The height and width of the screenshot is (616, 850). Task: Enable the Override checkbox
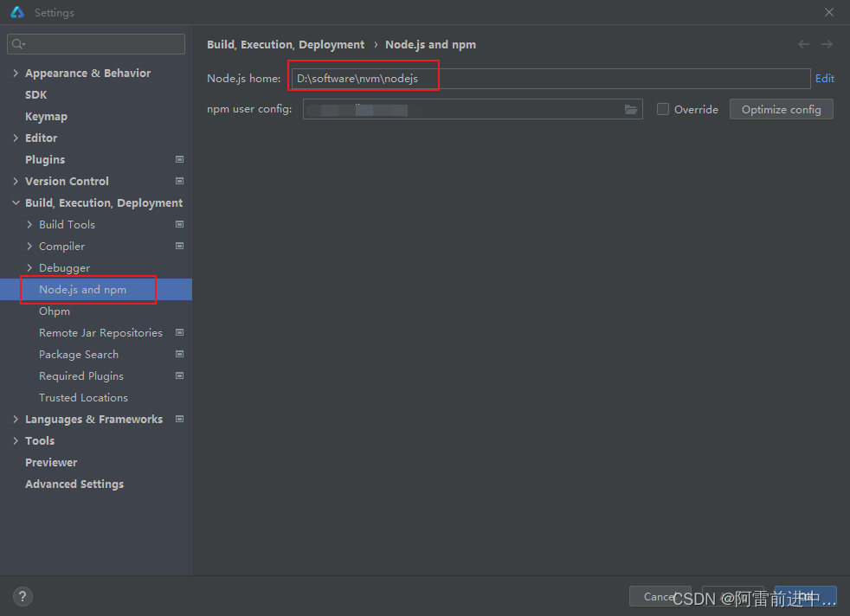coord(662,109)
